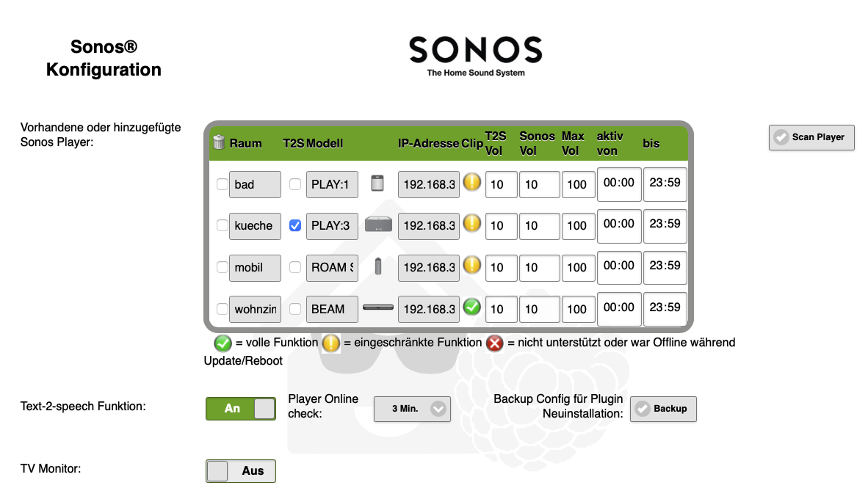Image resolution: width=868 pixels, height=499 pixels.
Task: Click the Backup button
Action: click(x=663, y=409)
